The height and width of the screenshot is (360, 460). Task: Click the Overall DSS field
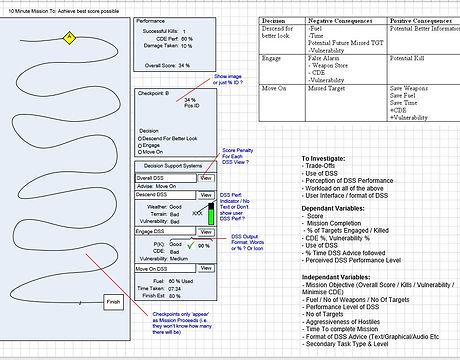(166, 178)
